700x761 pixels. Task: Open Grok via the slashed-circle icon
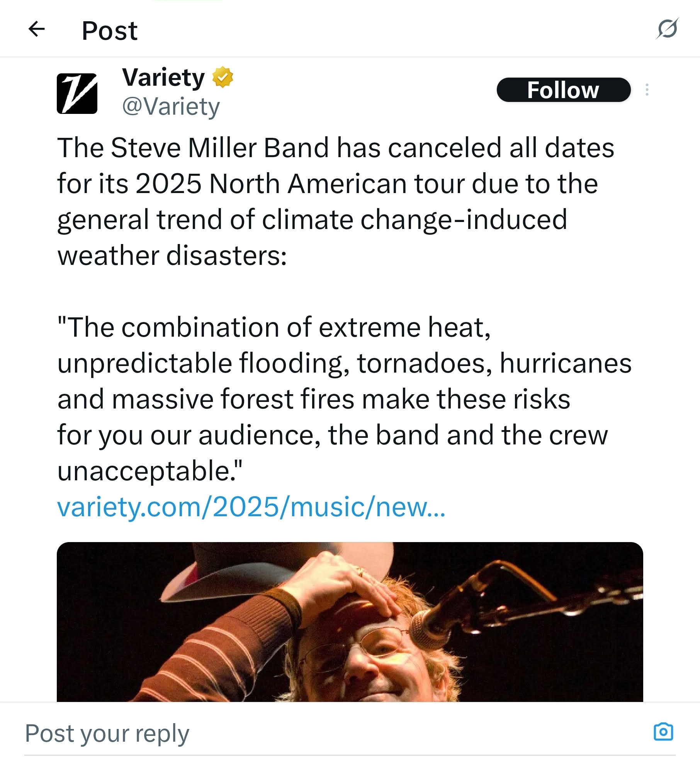[x=667, y=28]
